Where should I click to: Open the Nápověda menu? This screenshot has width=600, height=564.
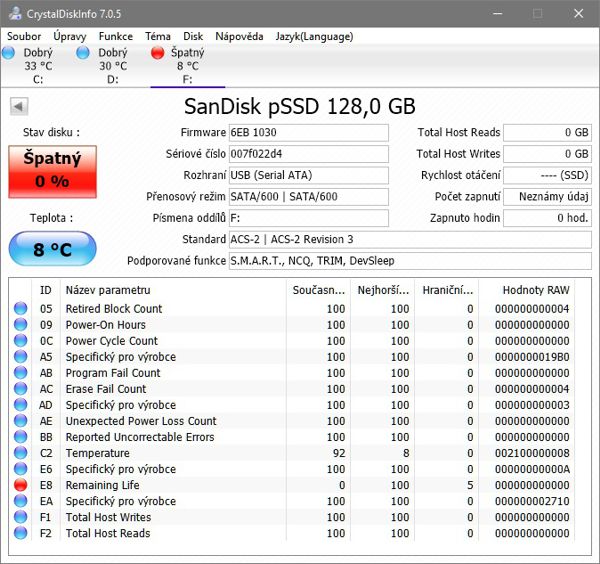[x=239, y=36]
